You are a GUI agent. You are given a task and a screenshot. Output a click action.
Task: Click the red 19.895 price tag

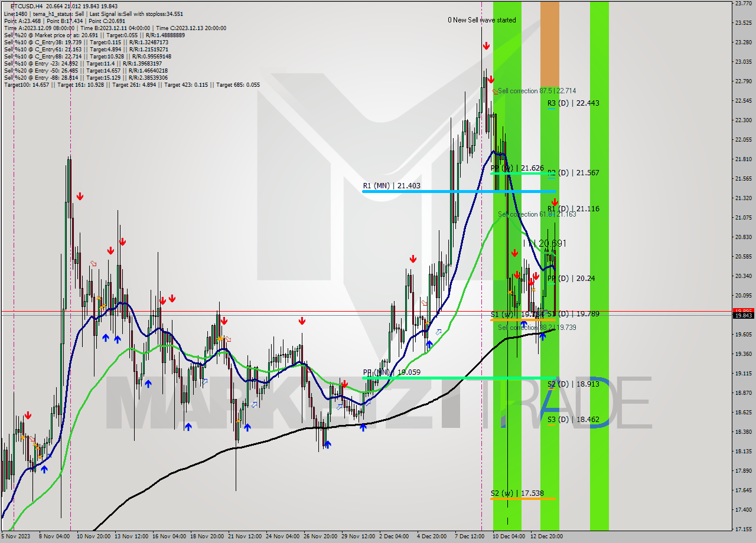(x=744, y=311)
